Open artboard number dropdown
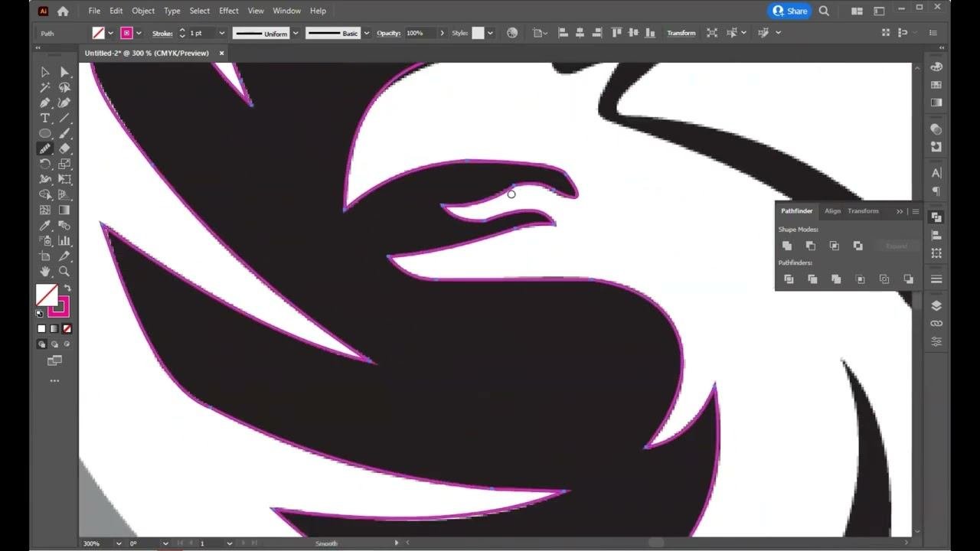This screenshot has width=980, height=551. [x=229, y=543]
